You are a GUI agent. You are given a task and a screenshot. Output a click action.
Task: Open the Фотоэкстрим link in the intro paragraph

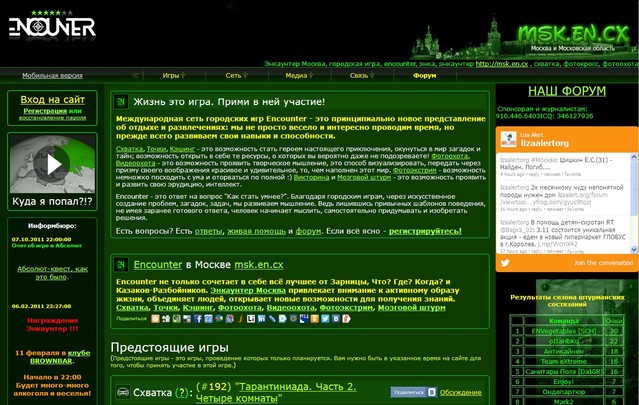coord(414,170)
